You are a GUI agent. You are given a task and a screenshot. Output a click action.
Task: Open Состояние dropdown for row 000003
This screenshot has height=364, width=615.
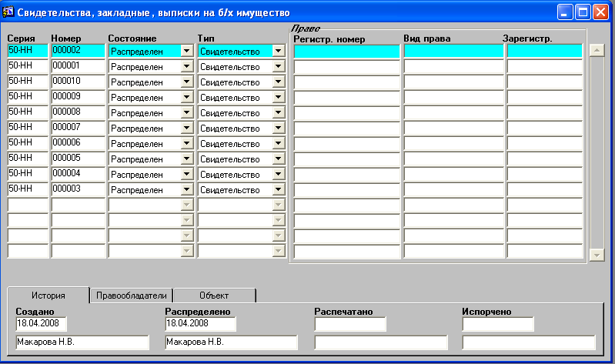coord(187,189)
